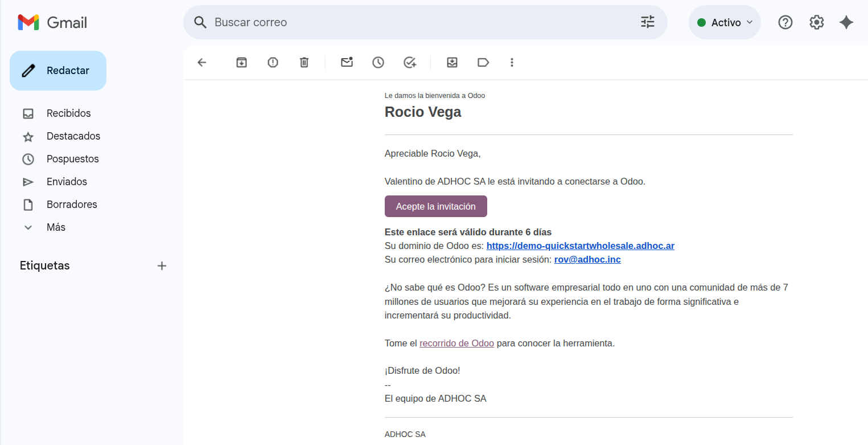Delete the email with the trash icon

[304, 63]
